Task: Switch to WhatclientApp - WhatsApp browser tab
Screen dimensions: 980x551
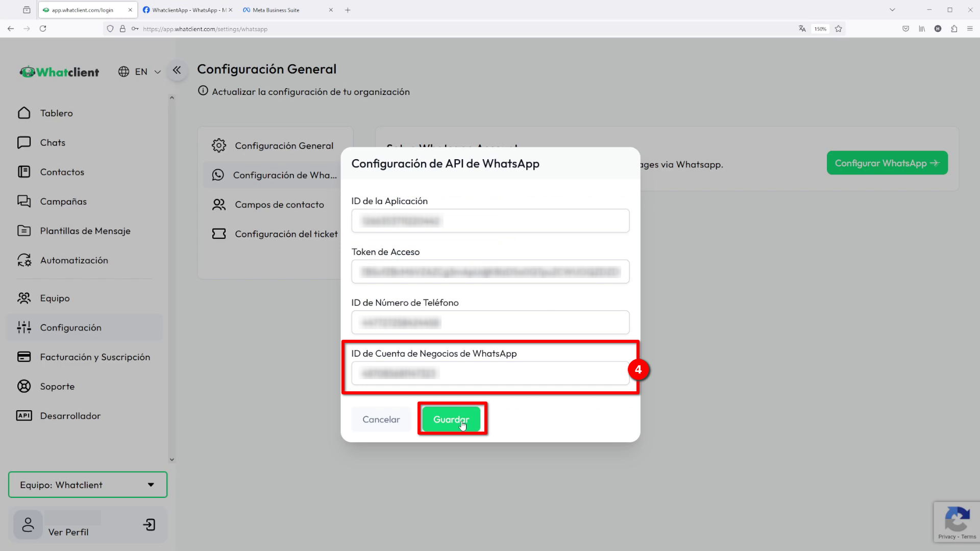Action: [187, 10]
